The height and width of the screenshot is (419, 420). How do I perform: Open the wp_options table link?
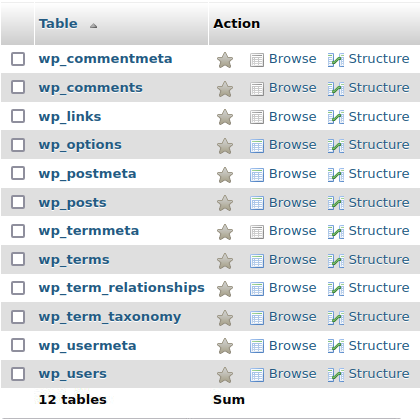pyautogui.click(x=80, y=145)
